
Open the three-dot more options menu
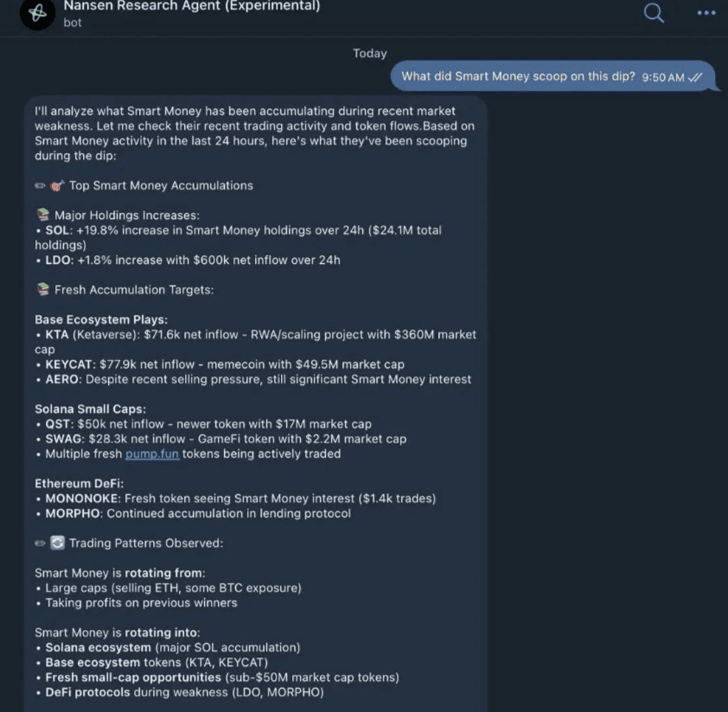tap(706, 13)
